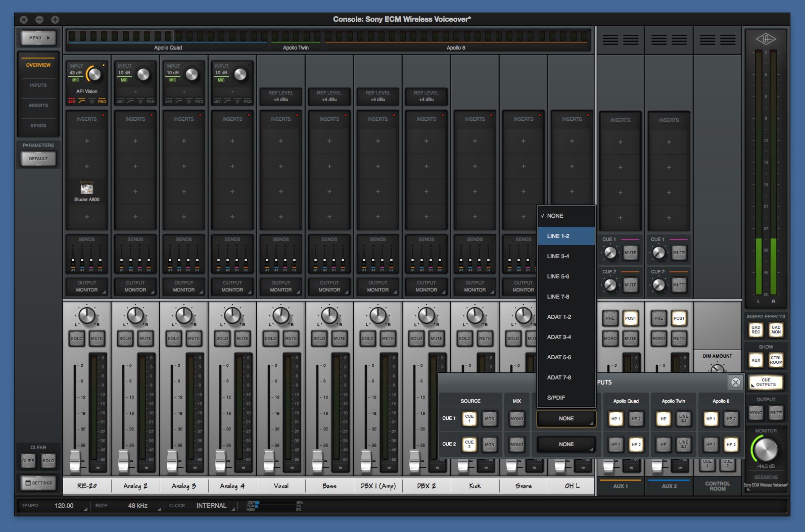Mute the Vocal channel
The height and width of the screenshot is (532, 805).
click(x=291, y=338)
